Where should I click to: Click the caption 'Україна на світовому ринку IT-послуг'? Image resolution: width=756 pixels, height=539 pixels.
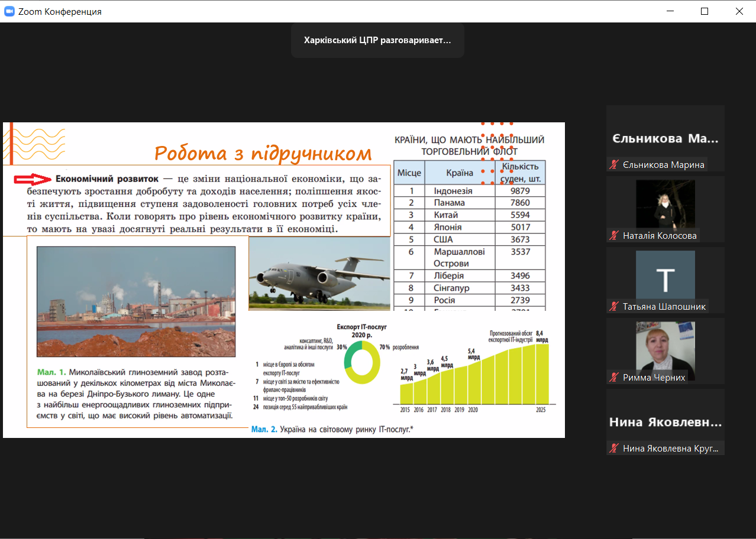pos(345,429)
